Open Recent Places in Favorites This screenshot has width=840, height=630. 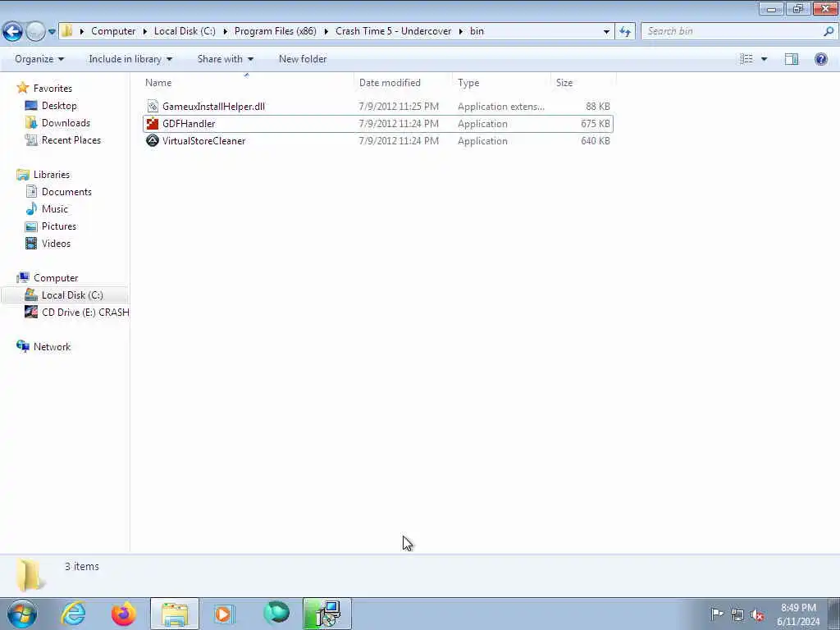(71, 139)
